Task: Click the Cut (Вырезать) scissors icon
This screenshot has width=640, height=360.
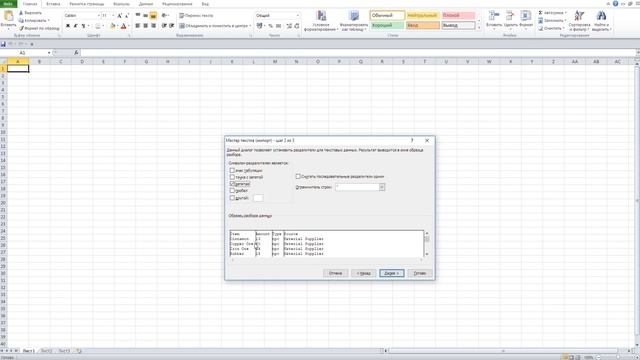Action: tap(21, 13)
